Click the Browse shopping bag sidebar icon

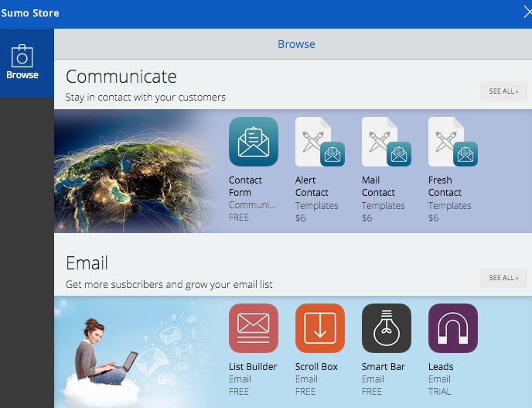22,56
